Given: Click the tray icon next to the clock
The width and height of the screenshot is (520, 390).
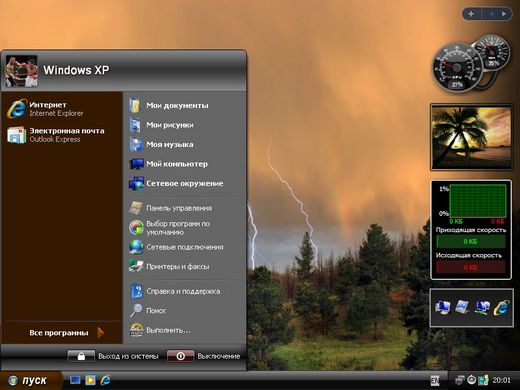Looking at the screenshot, I should tap(483, 380).
